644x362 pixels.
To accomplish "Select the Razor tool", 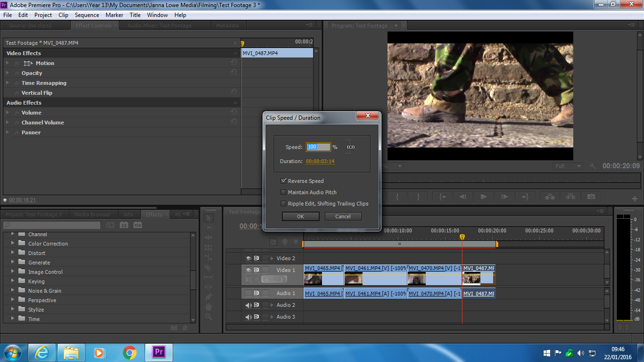I will 209,267.
